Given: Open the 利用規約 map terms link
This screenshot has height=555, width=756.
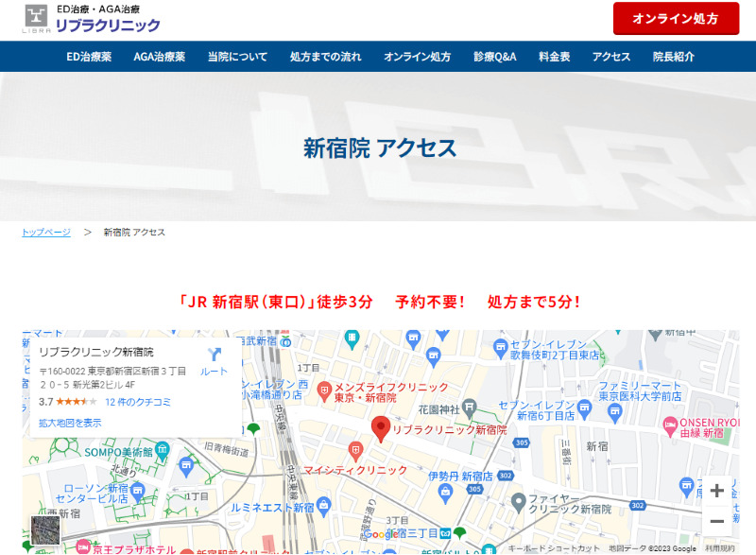Looking at the screenshot, I should tap(720, 548).
